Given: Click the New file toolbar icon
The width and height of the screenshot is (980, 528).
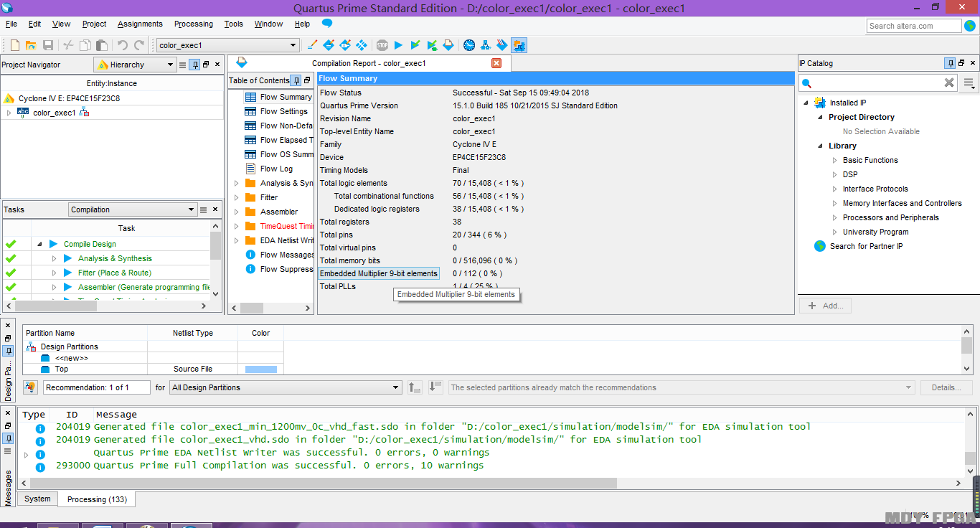Looking at the screenshot, I should [x=14, y=45].
